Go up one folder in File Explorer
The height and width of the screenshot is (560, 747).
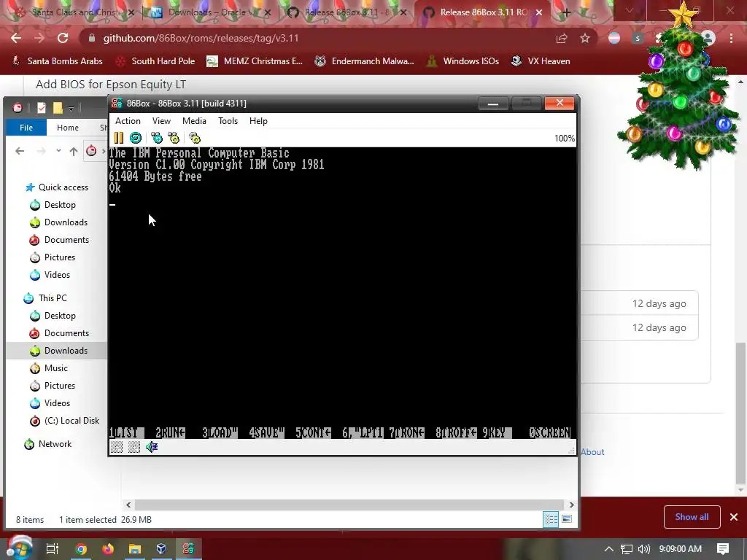74,151
